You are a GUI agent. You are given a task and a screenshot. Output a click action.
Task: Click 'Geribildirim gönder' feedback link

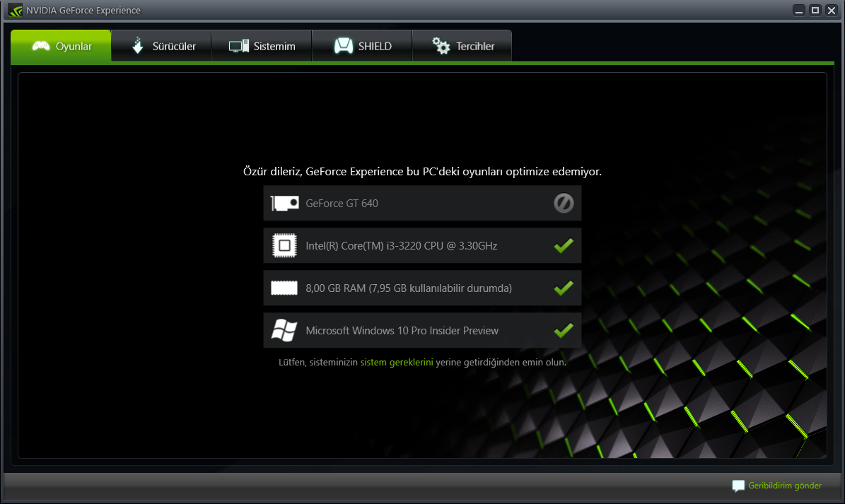coord(785,486)
